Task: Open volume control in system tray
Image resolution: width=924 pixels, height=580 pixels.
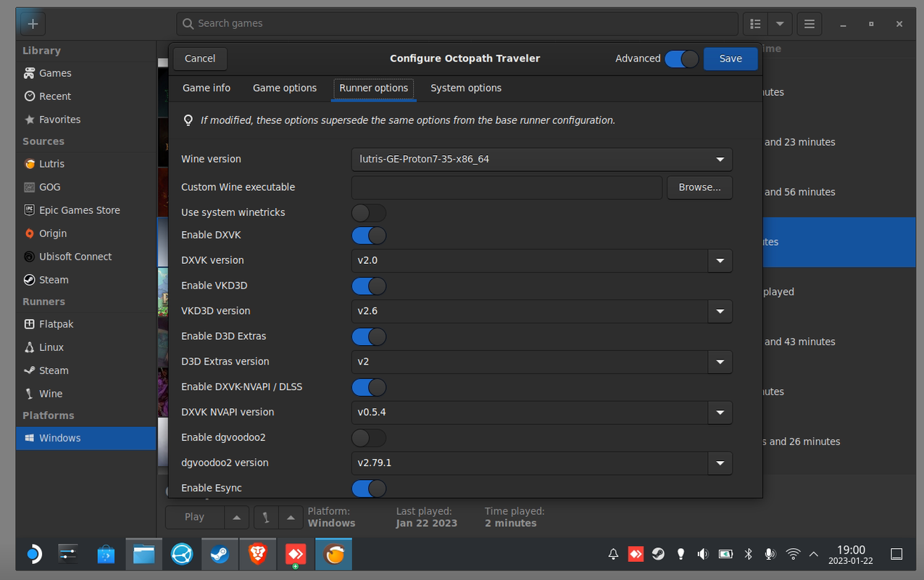Action: click(x=702, y=555)
